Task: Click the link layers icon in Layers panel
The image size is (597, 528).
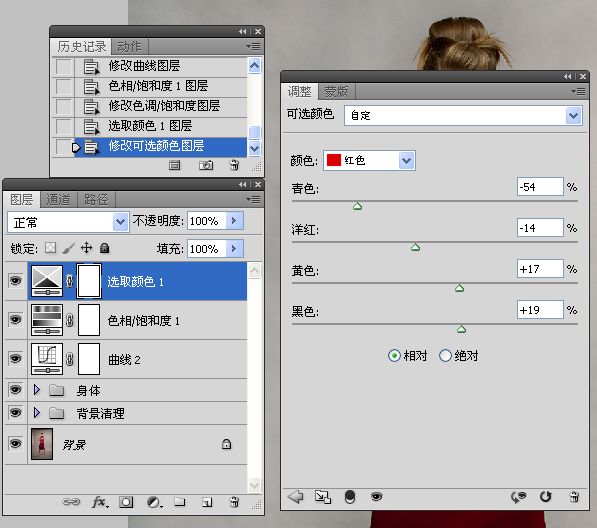Action: 71,502
